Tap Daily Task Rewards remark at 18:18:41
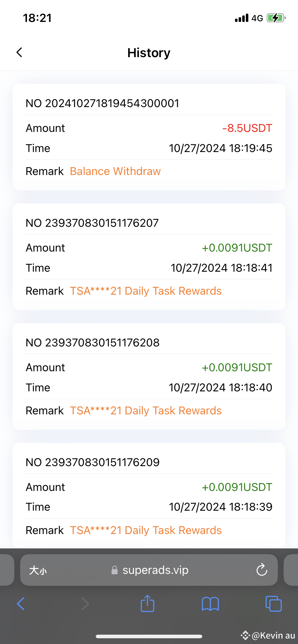 click(x=146, y=291)
